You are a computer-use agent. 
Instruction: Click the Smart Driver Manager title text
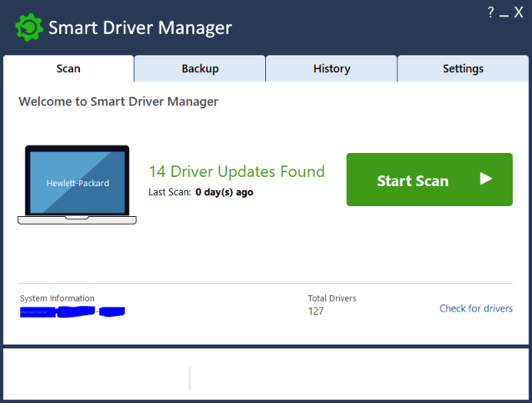click(140, 27)
